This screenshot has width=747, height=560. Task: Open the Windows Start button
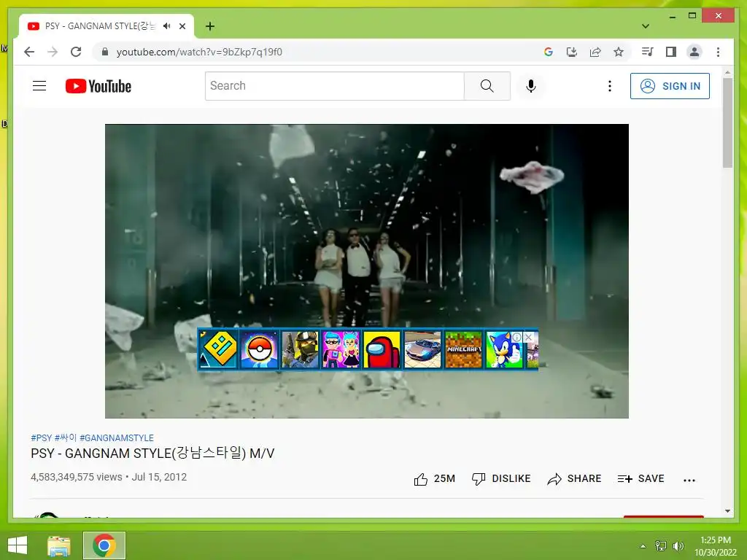18,545
